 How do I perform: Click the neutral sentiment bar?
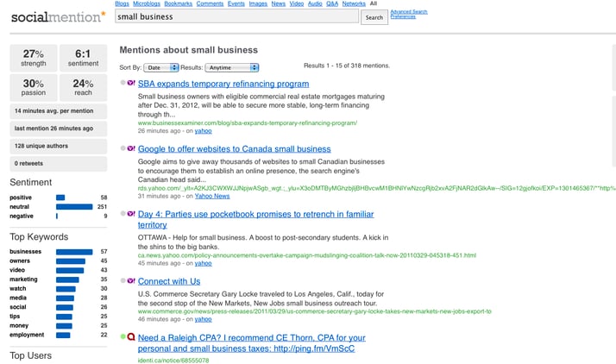(x=74, y=206)
